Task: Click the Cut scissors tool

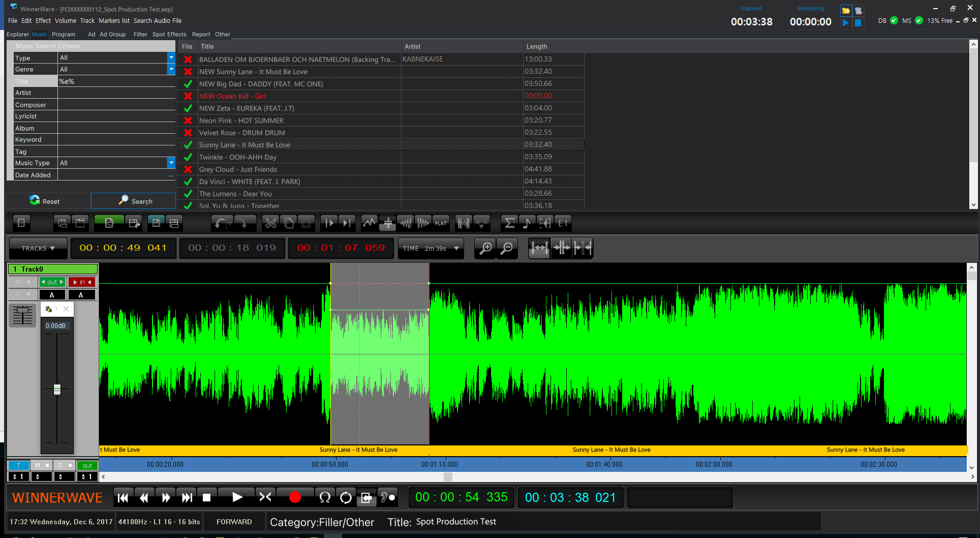Action: tap(271, 223)
